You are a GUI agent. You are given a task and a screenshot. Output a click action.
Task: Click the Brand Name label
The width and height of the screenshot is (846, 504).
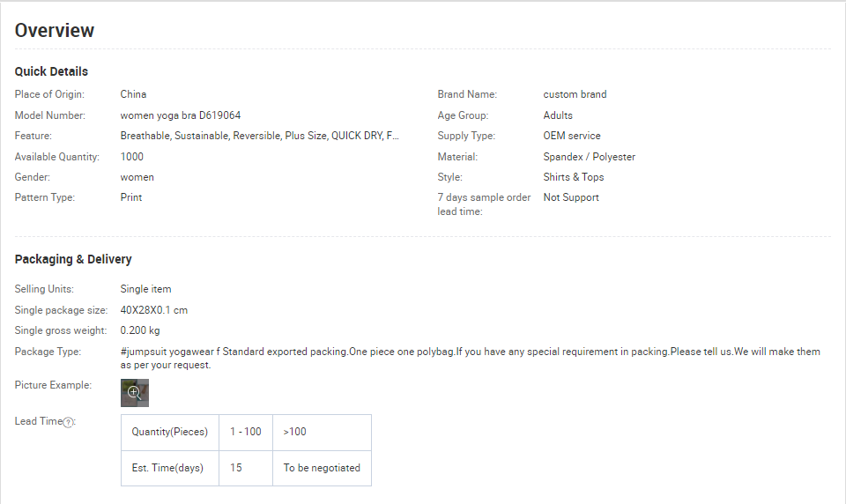coord(467,94)
